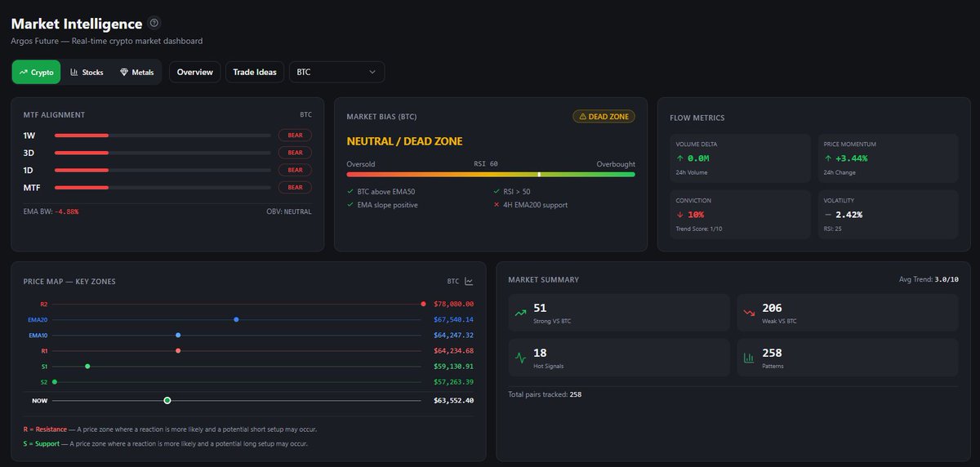This screenshot has width=980, height=467.
Task: Click the red X by 4H EMA200 support
Action: pyautogui.click(x=497, y=205)
